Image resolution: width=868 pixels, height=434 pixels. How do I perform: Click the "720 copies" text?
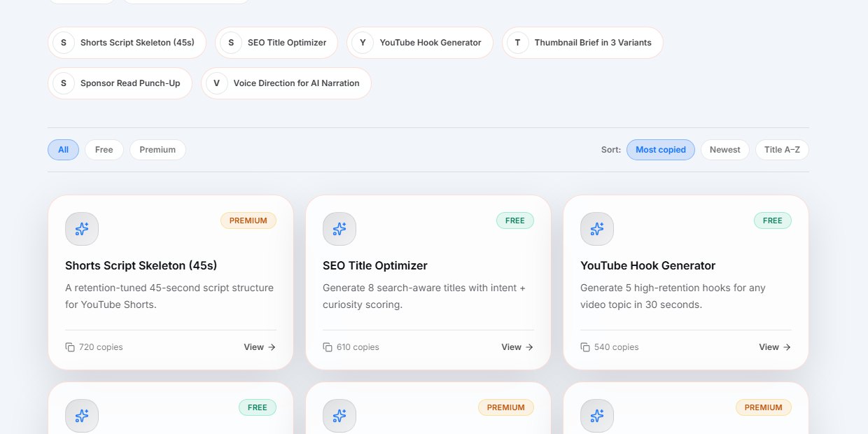click(x=101, y=347)
